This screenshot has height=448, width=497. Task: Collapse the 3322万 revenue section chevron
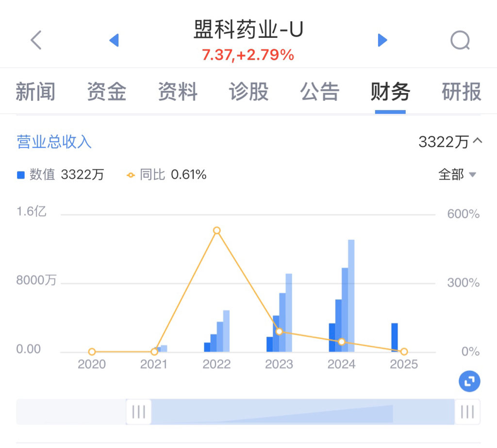(x=478, y=141)
